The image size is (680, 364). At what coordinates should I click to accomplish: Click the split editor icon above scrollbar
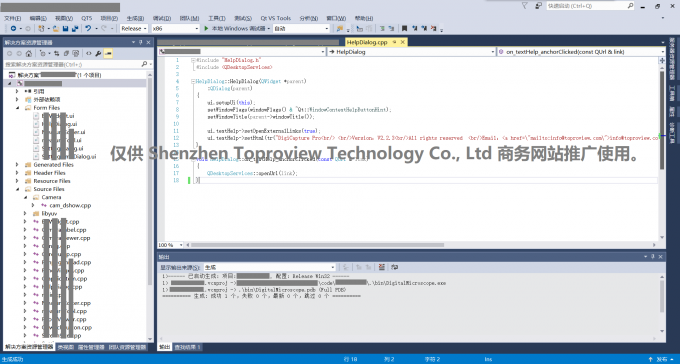(662, 61)
